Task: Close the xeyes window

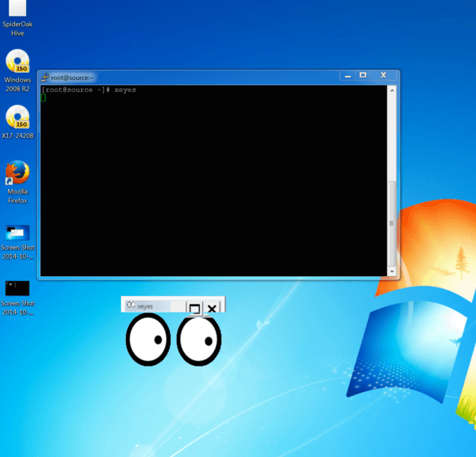Action: pyautogui.click(x=212, y=308)
